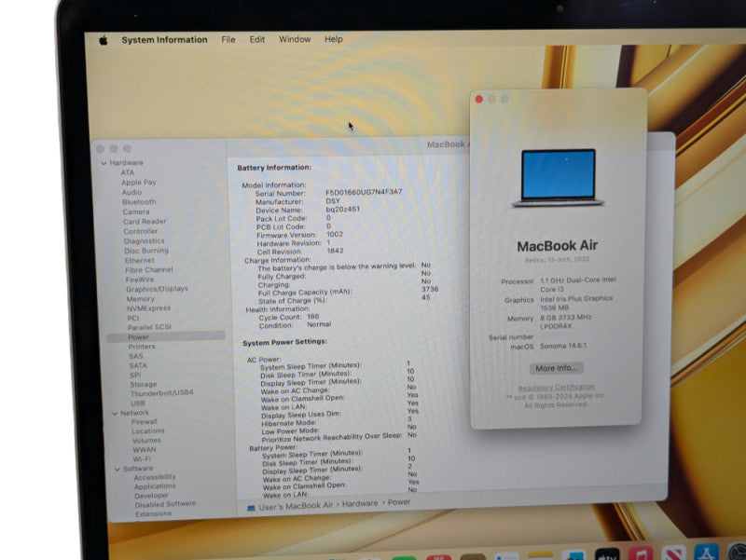
Task: Select Volumes under Network
Action: (146, 440)
